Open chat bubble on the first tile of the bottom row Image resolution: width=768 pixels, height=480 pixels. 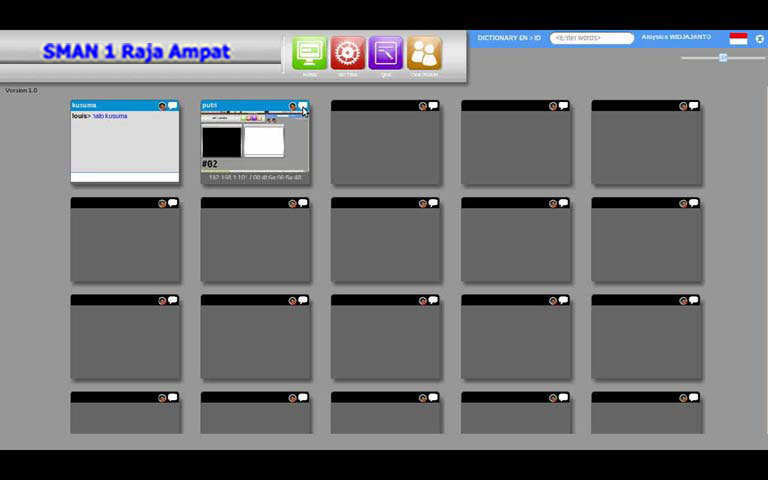coord(173,397)
